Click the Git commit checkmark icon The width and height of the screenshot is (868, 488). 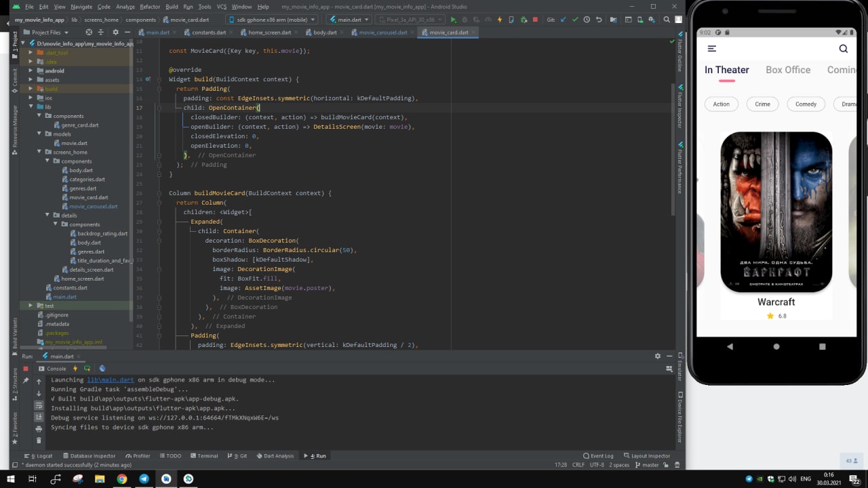(574, 20)
